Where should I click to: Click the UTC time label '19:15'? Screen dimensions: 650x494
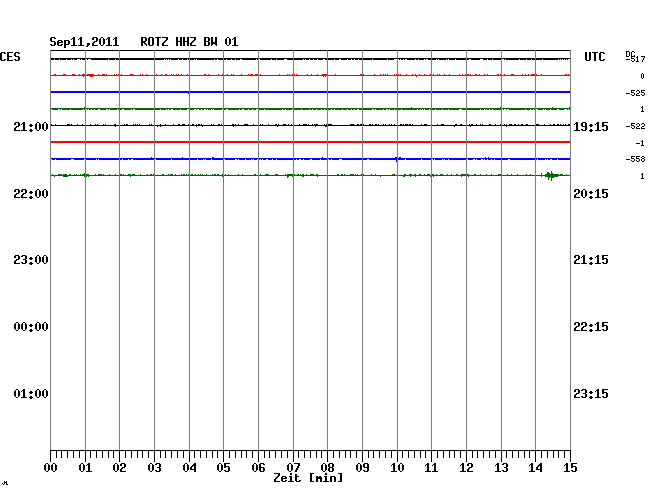591,126
